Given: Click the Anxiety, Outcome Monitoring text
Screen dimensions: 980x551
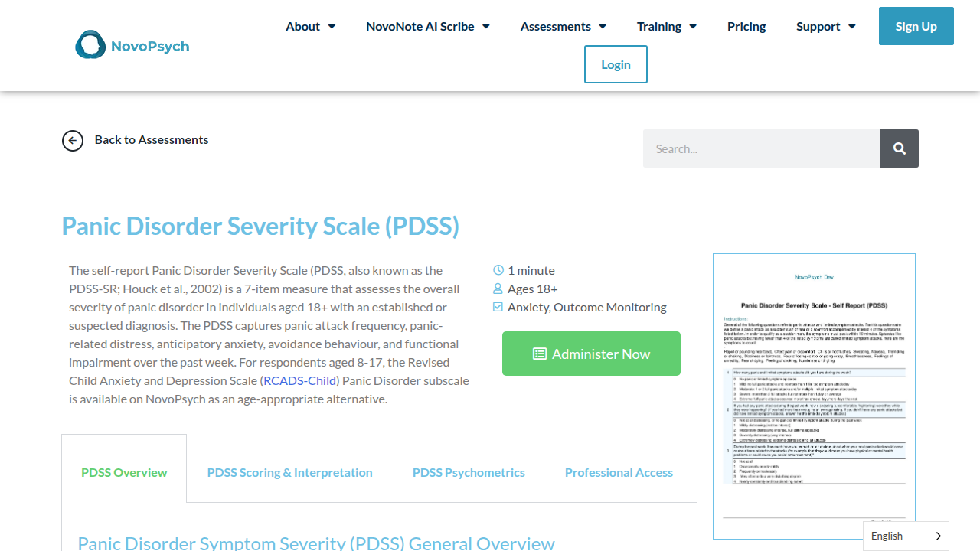Looking at the screenshot, I should pos(587,307).
